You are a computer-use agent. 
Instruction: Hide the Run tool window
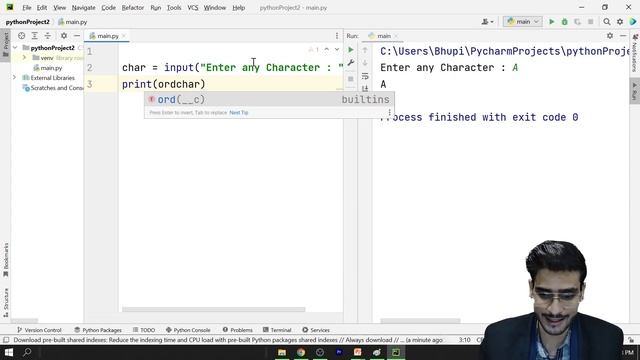[623, 36]
